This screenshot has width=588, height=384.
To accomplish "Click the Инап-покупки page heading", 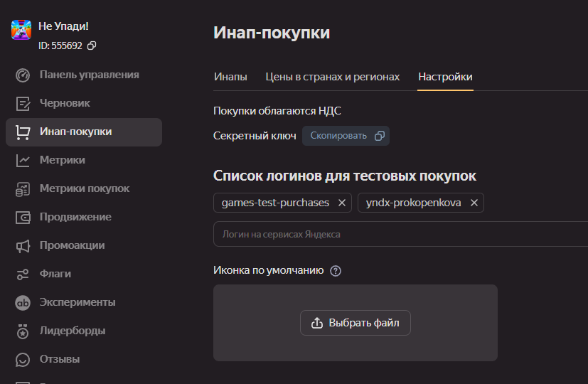I will click(272, 33).
